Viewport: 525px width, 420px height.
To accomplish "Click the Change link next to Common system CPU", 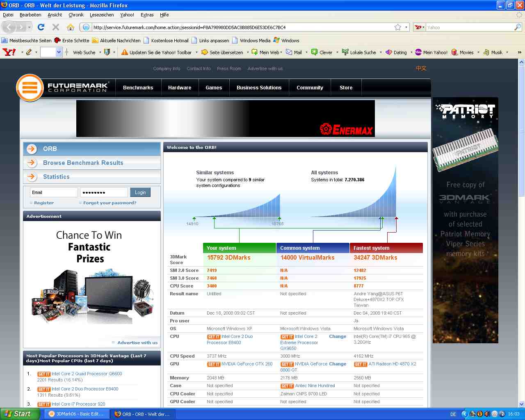I will (x=338, y=337).
